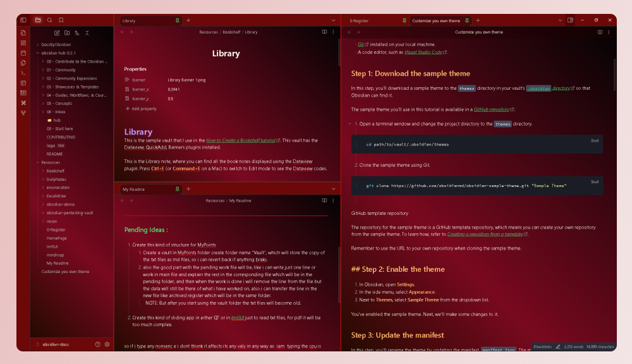Open tab list dropdown in Library pane

(333, 21)
